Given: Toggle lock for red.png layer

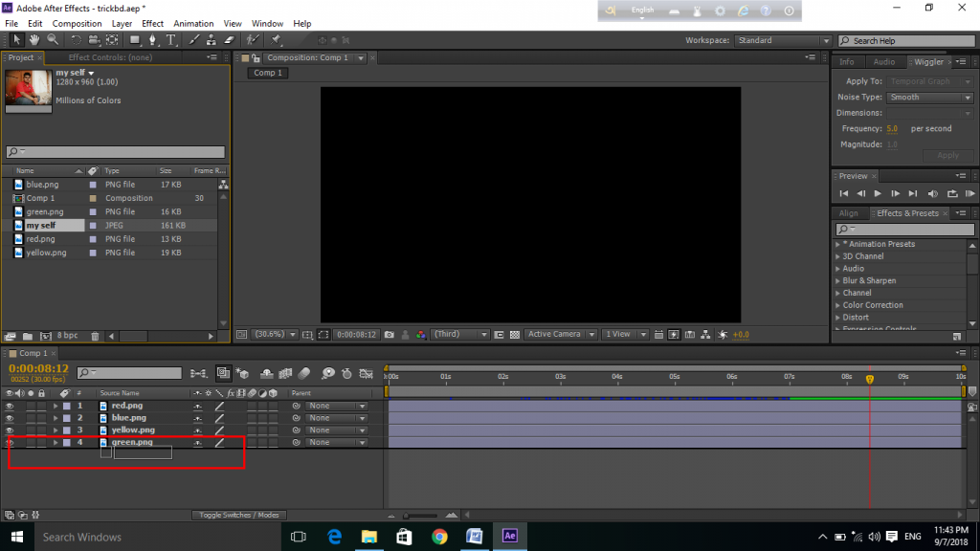Looking at the screenshot, I should pyautogui.click(x=41, y=406).
